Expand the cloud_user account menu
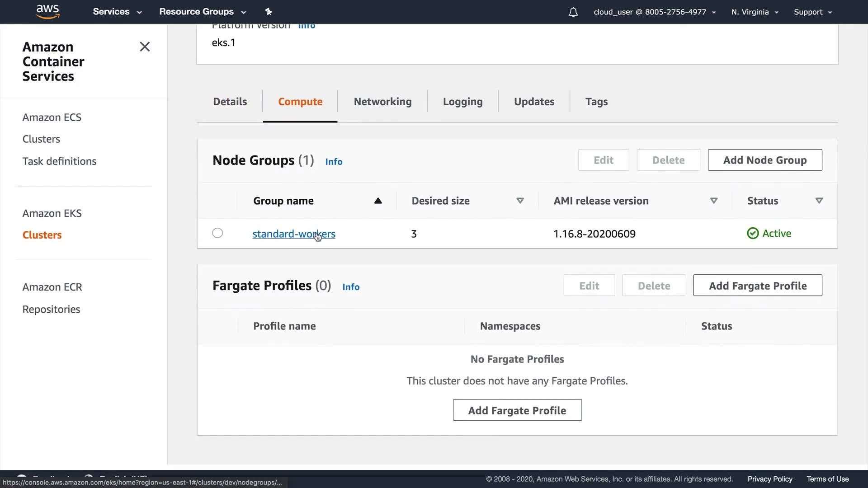This screenshot has width=868, height=488. pos(654,12)
